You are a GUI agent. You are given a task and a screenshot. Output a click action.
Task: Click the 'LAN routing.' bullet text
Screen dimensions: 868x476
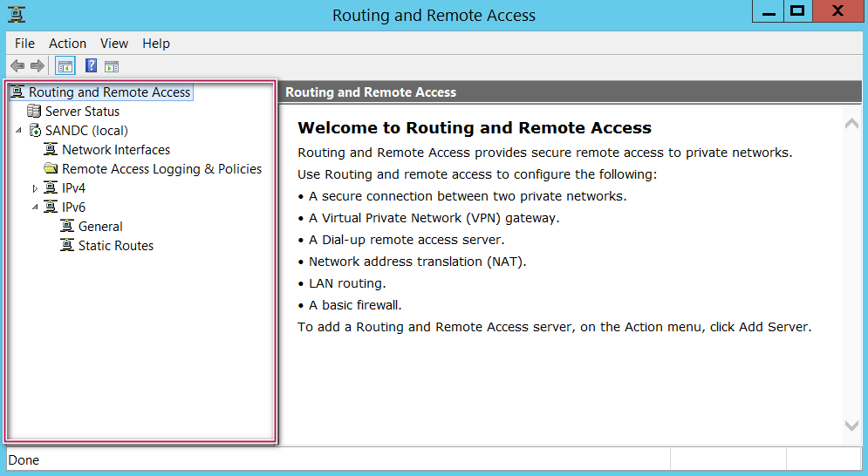tap(347, 283)
